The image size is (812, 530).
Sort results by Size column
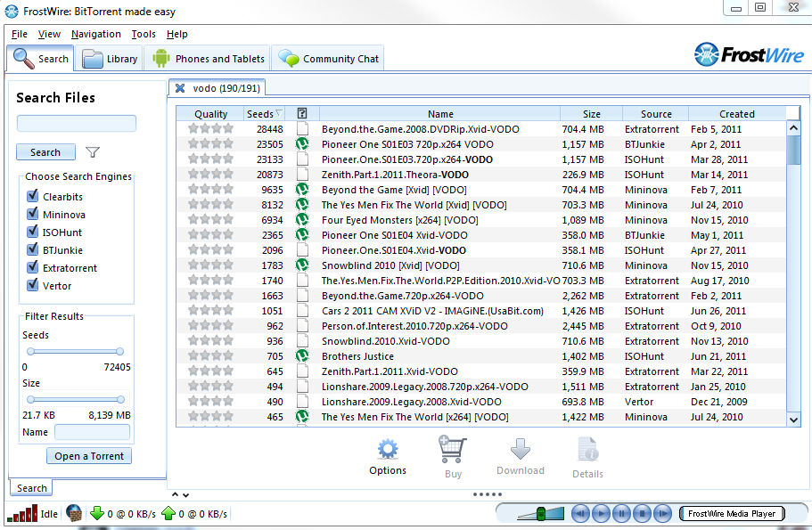click(591, 113)
